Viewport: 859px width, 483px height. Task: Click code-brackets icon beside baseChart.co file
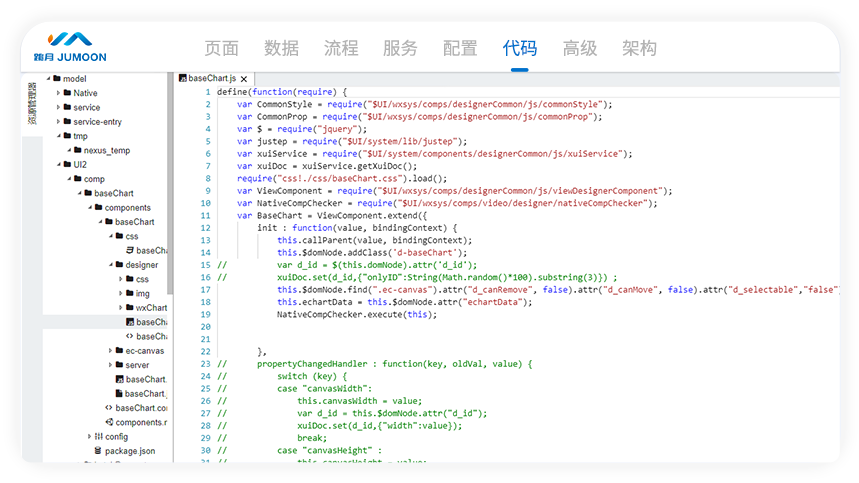(x=109, y=407)
